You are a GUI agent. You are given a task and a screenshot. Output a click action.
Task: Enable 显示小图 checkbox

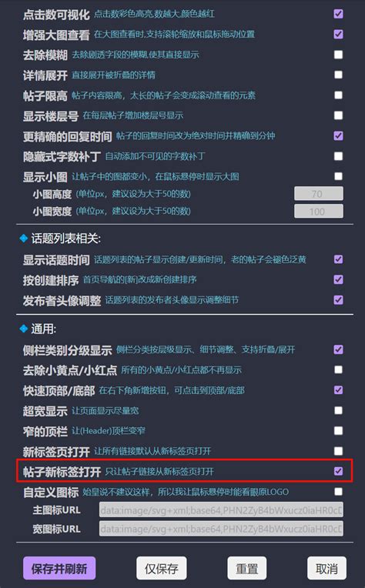(338, 176)
